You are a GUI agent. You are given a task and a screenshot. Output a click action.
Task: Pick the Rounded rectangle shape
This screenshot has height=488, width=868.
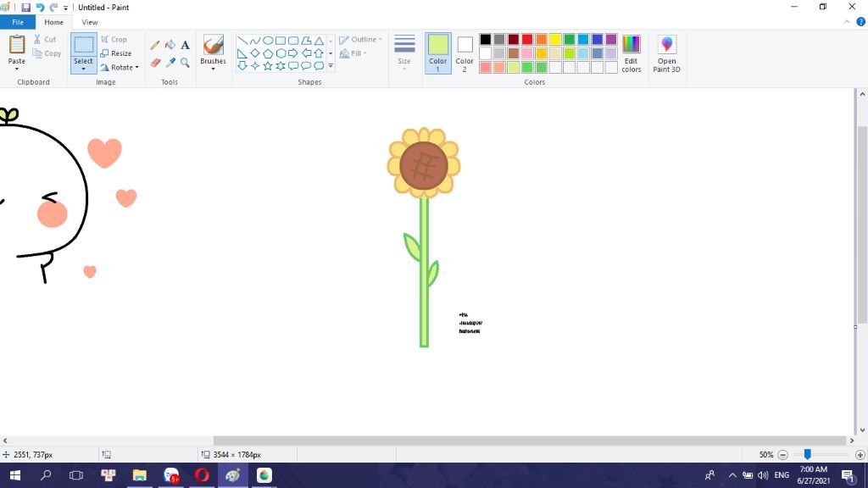(x=293, y=41)
